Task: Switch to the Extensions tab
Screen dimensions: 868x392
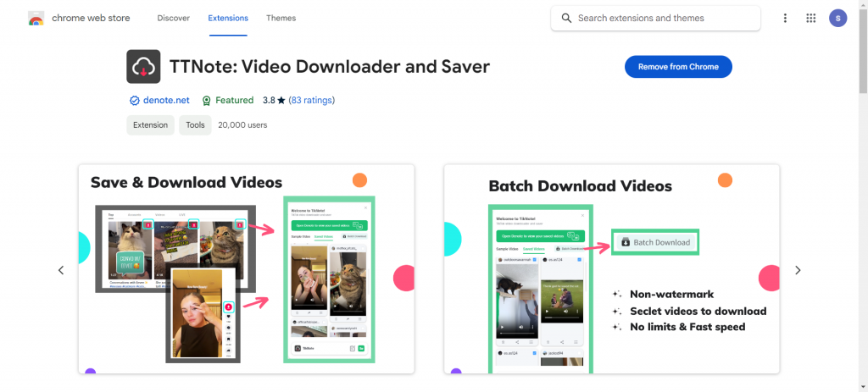Action: coord(228,19)
